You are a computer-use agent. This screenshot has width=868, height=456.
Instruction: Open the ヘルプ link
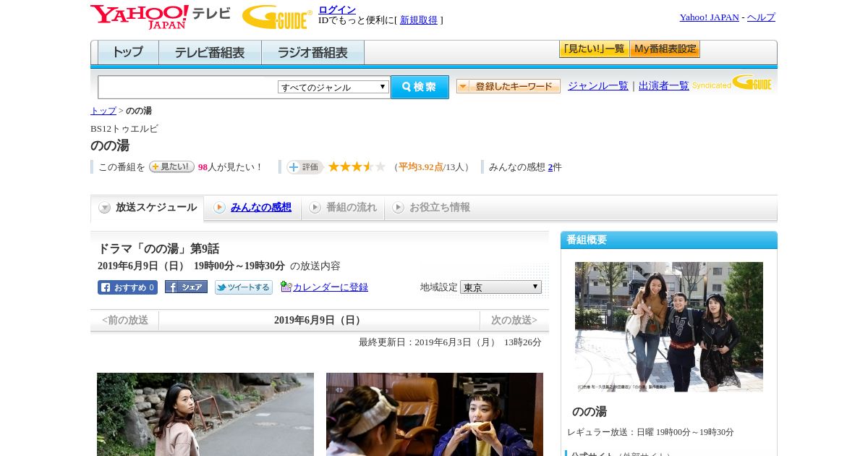pyautogui.click(x=761, y=17)
